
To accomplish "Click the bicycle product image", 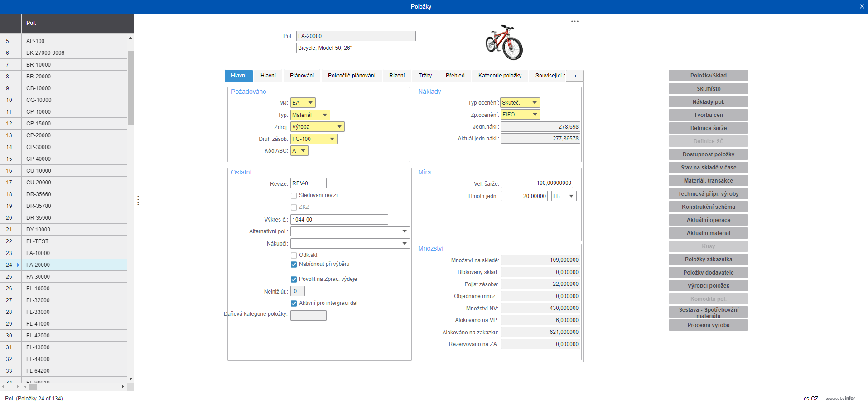I will 504,43.
